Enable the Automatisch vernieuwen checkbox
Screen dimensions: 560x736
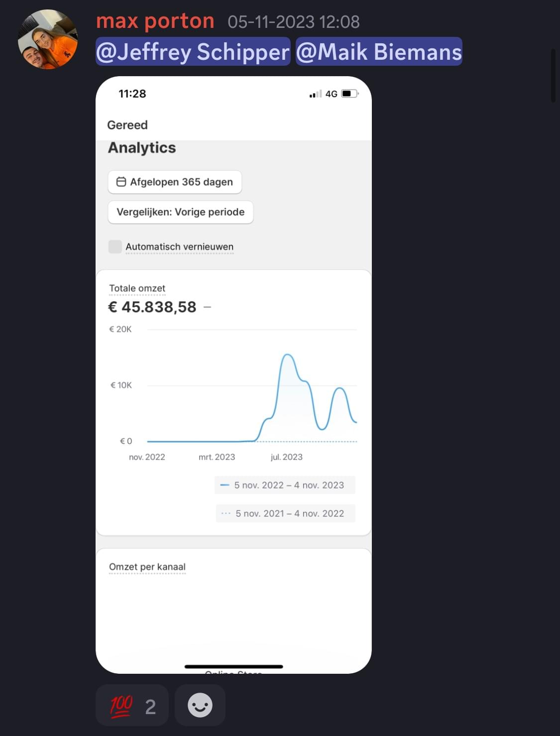pyautogui.click(x=115, y=246)
